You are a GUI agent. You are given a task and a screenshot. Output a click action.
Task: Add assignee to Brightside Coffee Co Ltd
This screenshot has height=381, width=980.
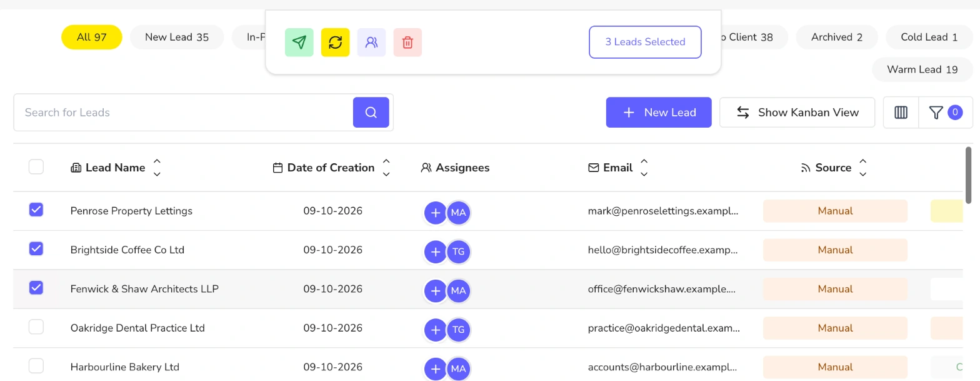(436, 251)
